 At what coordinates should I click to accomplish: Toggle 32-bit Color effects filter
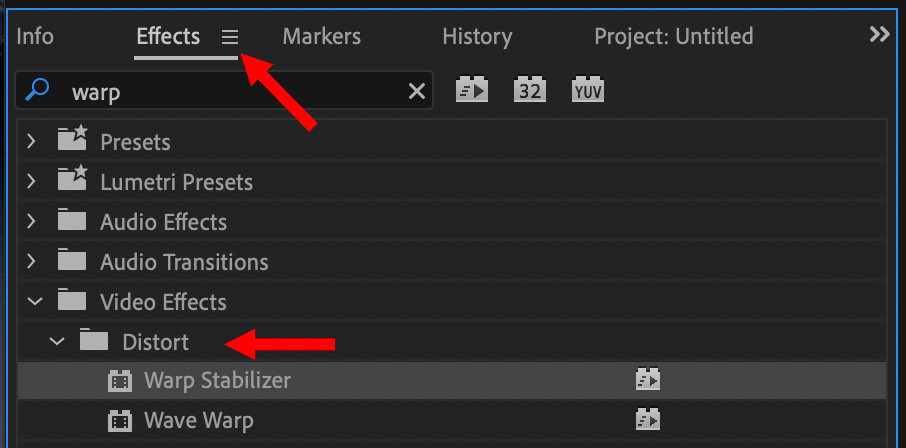(x=529, y=91)
